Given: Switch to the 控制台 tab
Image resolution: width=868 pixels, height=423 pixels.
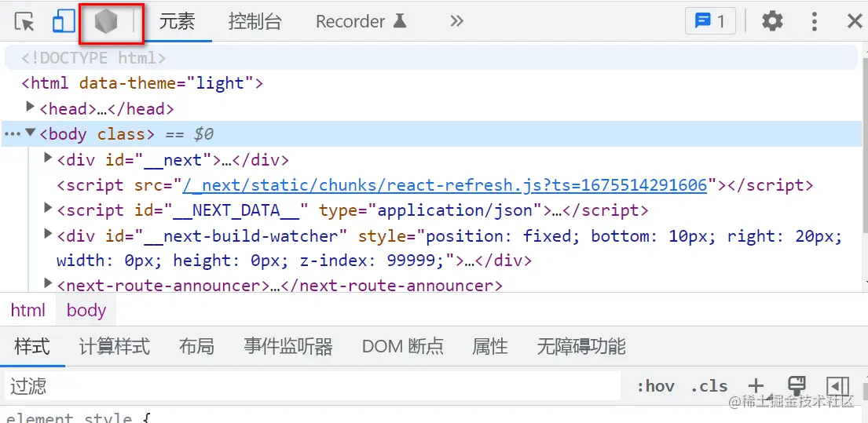Looking at the screenshot, I should (x=255, y=21).
